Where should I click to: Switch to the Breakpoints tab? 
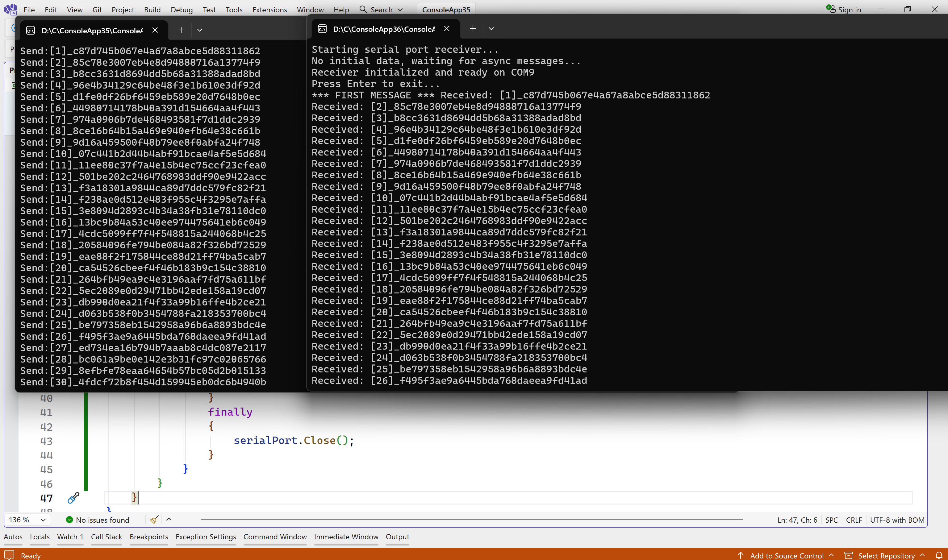(x=149, y=537)
